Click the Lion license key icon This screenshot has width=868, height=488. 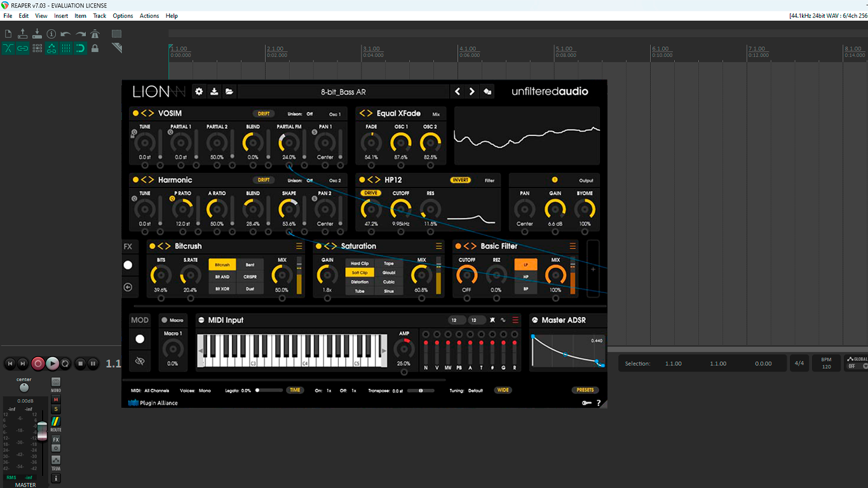coord(586,403)
